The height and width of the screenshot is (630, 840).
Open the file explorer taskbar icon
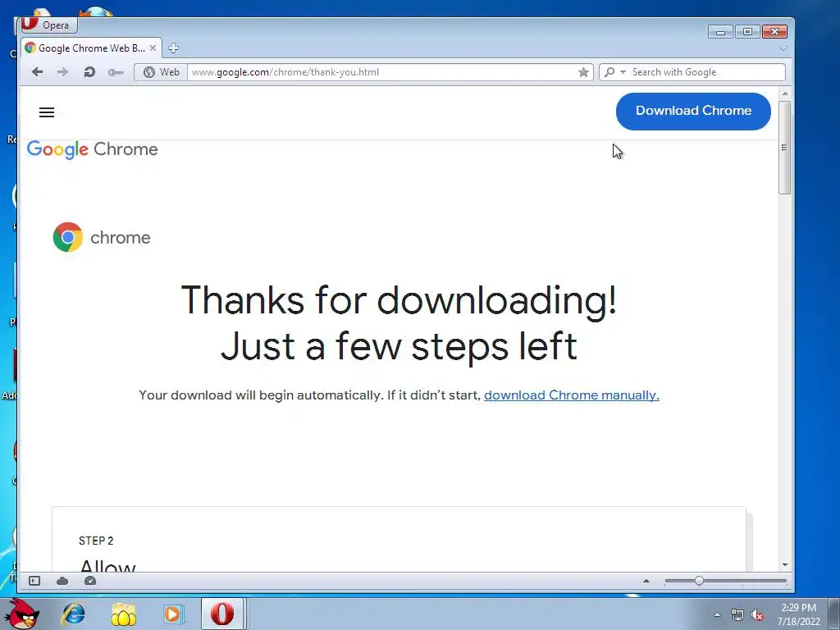[x=123, y=614]
